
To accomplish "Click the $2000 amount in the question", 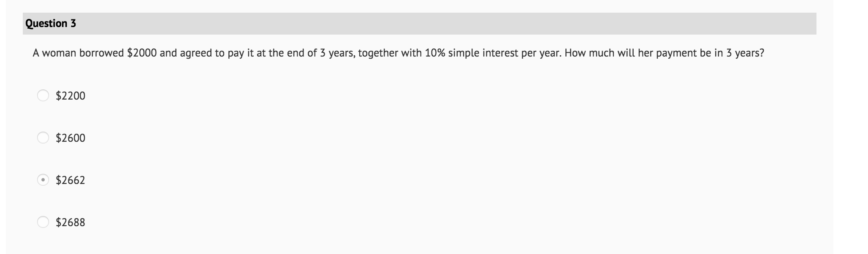I will click(x=142, y=53).
